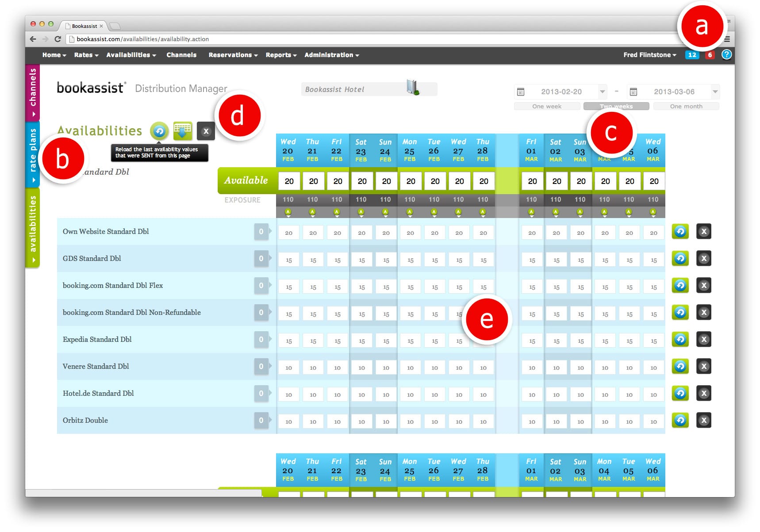This screenshot has height=532, width=760.
Task: Clear the Orbitz Double row
Action: (704, 420)
